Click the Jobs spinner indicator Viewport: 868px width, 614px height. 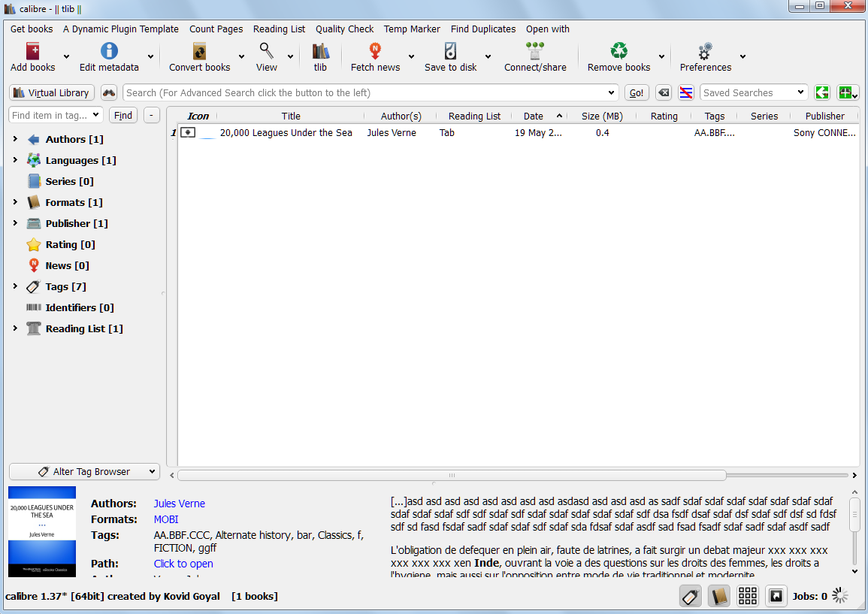tap(839, 596)
